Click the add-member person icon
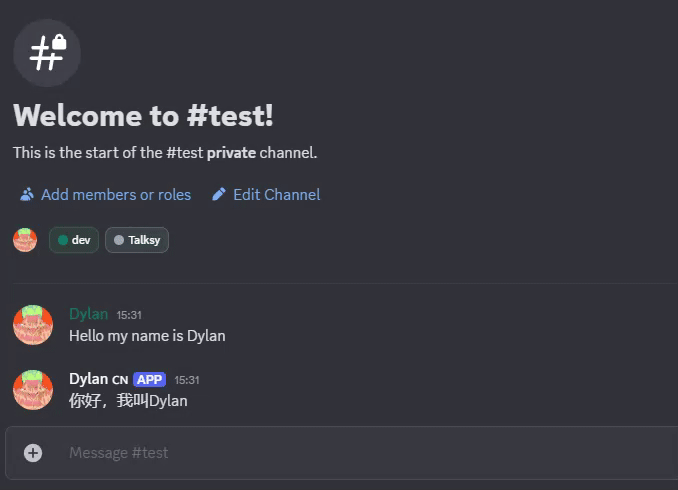 tap(27, 195)
